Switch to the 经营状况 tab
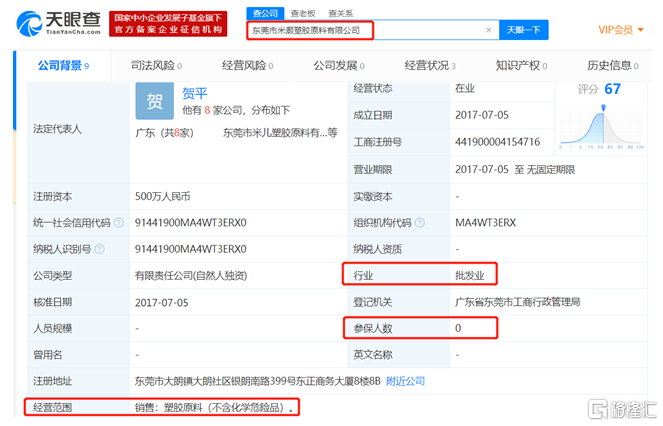This screenshot has height=426, width=663. pyautogui.click(x=430, y=66)
